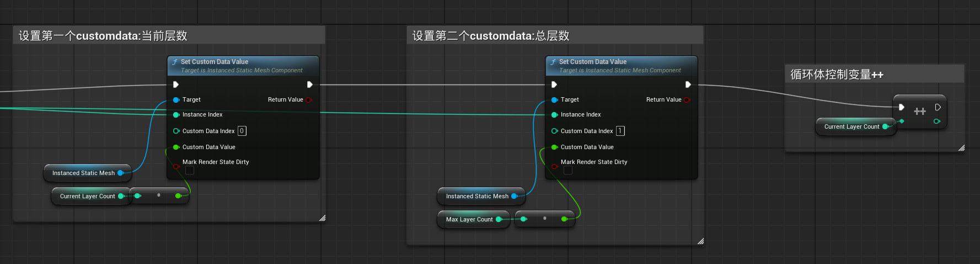Click the exec input pin of the ++ node

point(902,107)
